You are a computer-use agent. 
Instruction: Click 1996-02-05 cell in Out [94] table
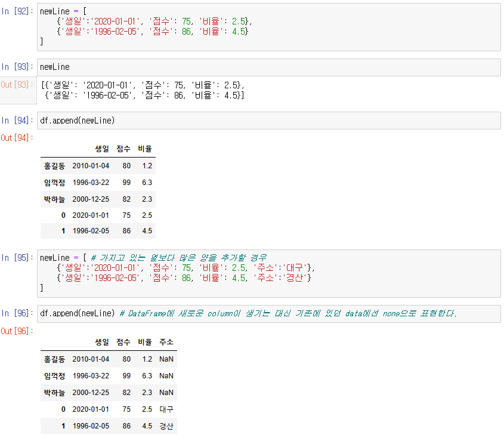91,231
